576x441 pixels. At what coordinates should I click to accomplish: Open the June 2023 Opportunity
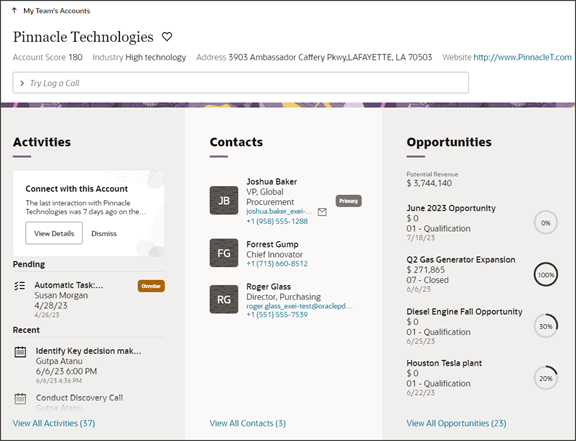coord(451,208)
